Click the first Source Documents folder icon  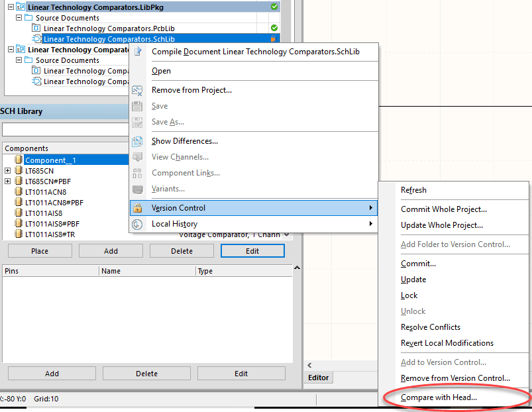pos(28,17)
